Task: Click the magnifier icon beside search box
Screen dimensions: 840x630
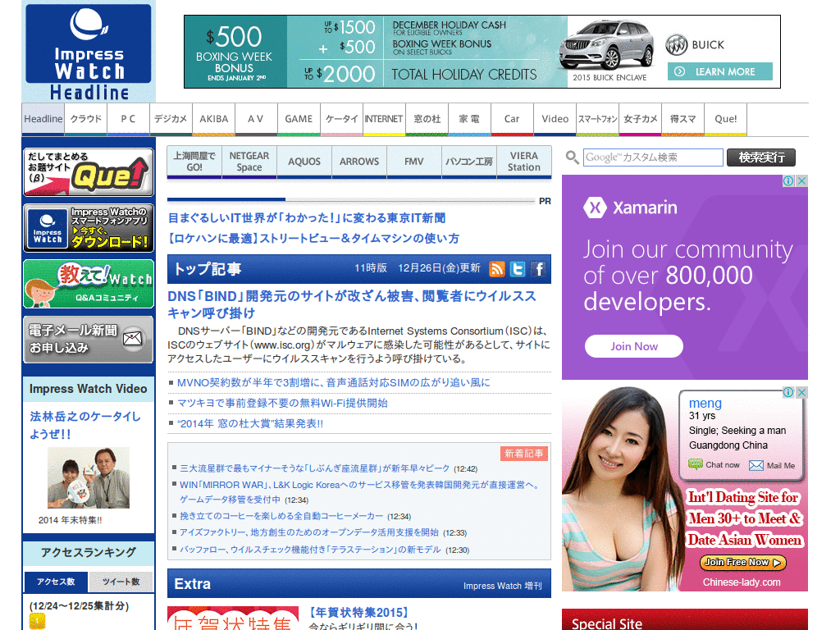Action: click(x=572, y=157)
